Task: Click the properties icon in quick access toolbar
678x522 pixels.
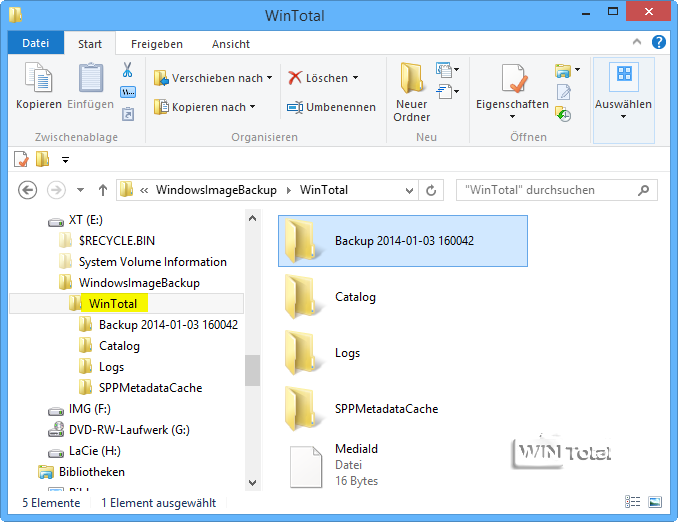Action: coord(21,159)
